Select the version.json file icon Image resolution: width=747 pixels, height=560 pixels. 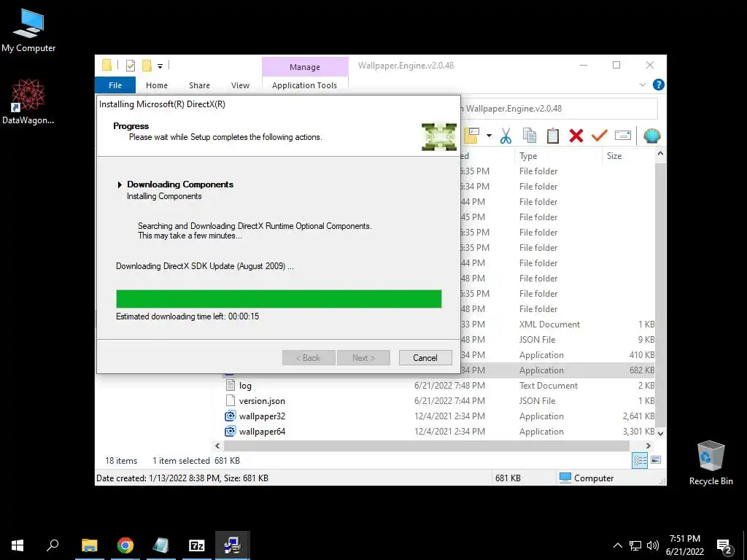[x=231, y=400]
